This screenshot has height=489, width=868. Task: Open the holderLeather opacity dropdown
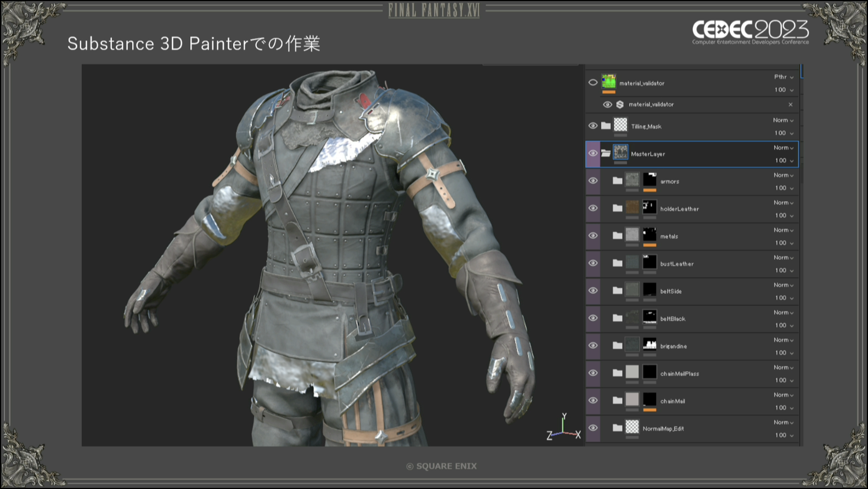coord(784,215)
